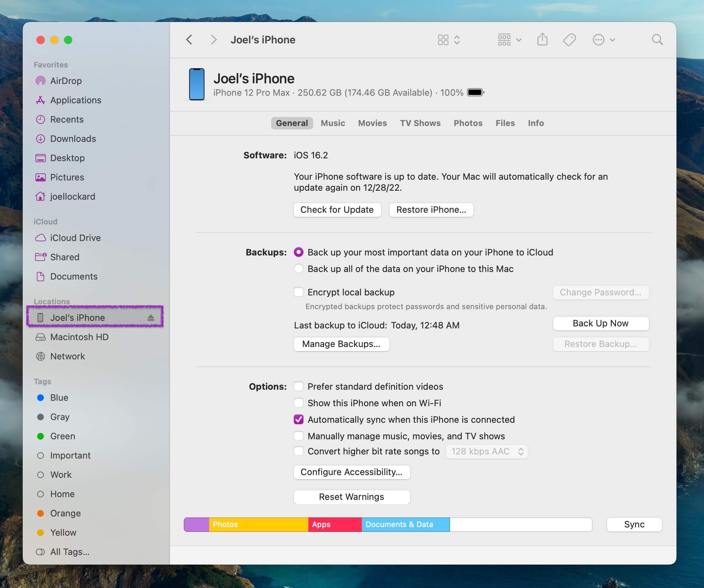Uncheck Automatically sync when iPhone connected
Image resolution: width=704 pixels, height=588 pixels.
pos(299,420)
